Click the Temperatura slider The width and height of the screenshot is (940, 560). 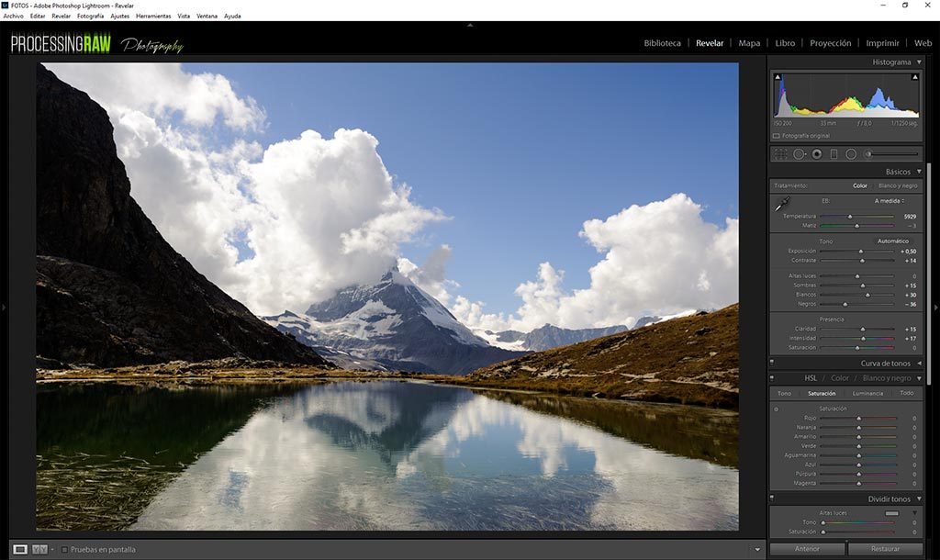(850, 217)
